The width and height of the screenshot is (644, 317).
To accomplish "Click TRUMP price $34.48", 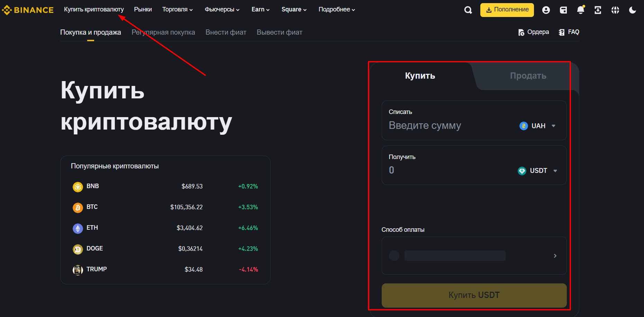I will (x=194, y=270).
